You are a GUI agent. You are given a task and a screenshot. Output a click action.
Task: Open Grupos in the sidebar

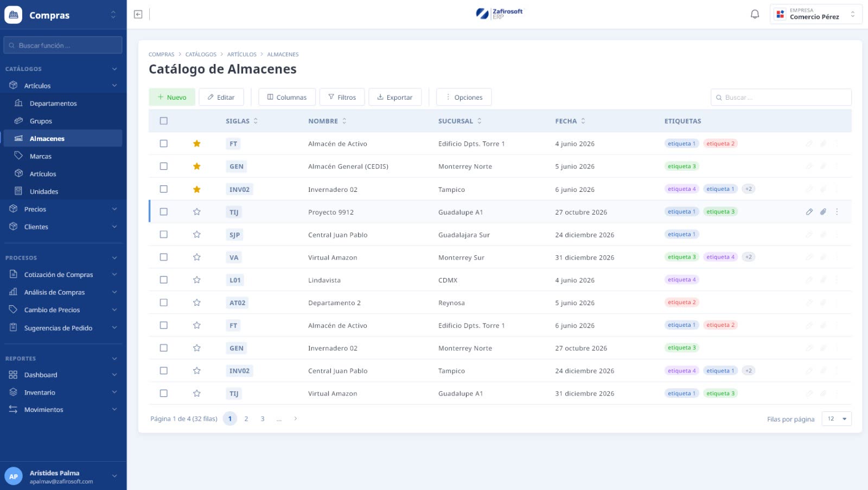pos(63,121)
